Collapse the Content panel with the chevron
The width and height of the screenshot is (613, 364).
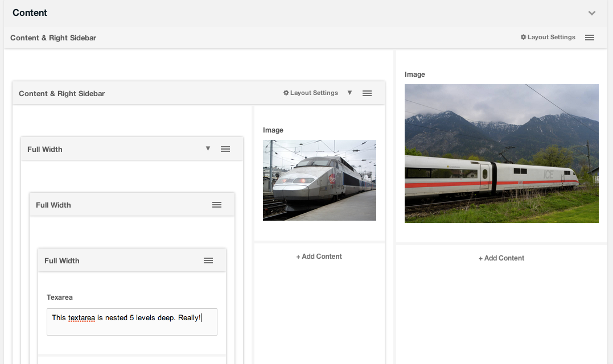592,13
